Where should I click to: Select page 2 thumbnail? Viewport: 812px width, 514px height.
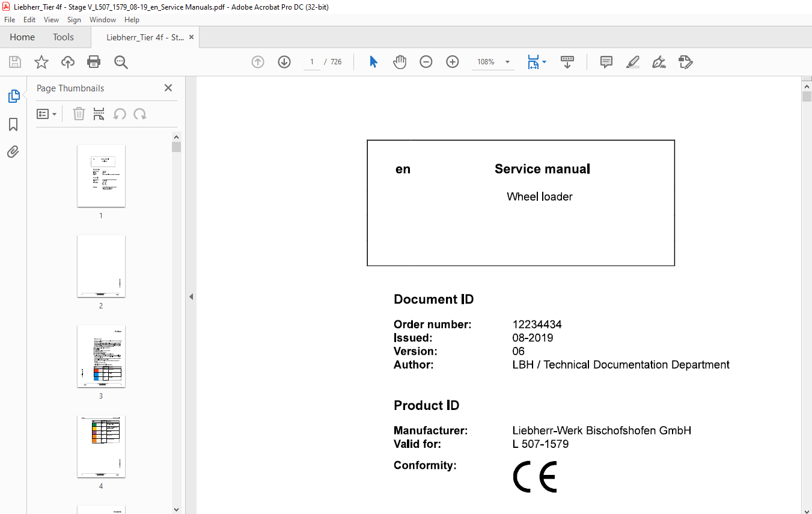click(x=101, y=266)
